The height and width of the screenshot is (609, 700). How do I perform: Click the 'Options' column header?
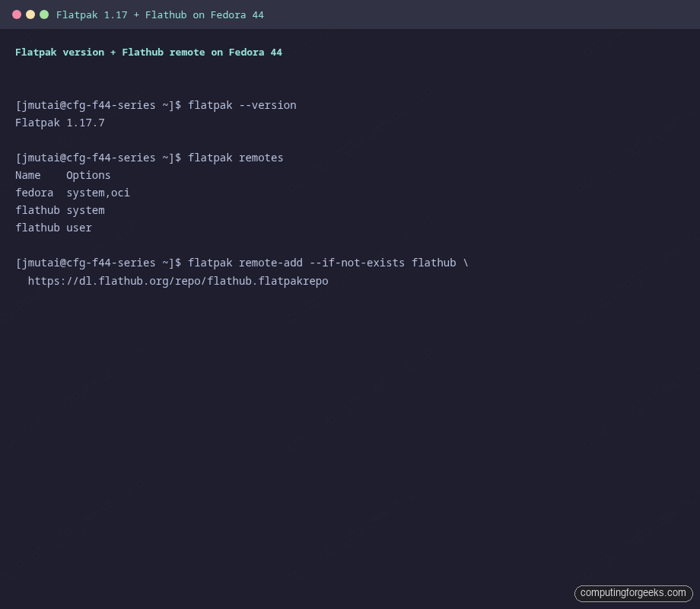[88, 176]
